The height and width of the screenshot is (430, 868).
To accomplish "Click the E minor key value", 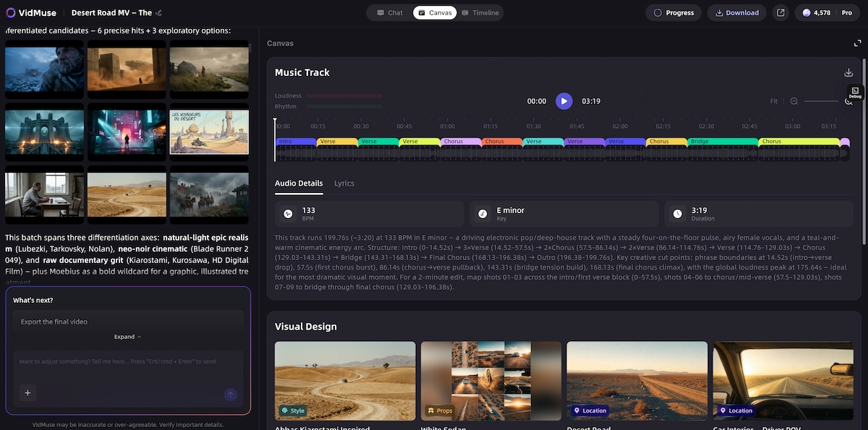I will (511, 210).
